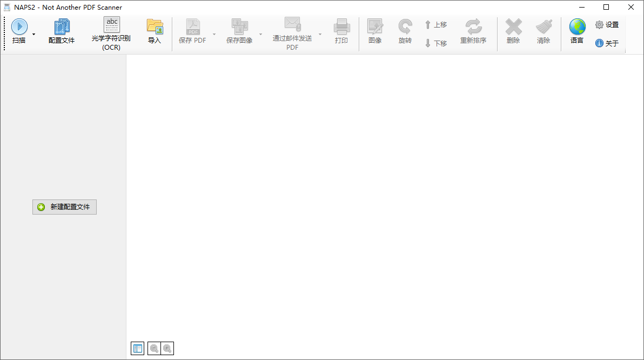
Task: Expand the 通过邮件发送 PDF dropdown arrow
Action: [320, 34]
